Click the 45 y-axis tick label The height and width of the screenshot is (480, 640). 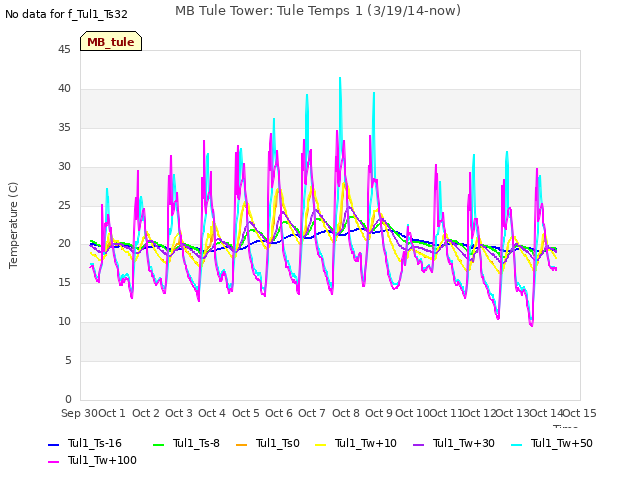click(x=64, y=49)
